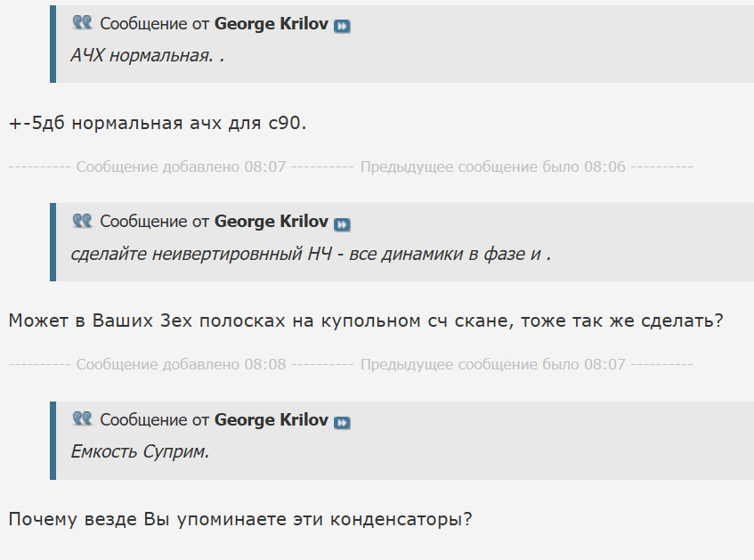Click the reply "Почему везде Вы упоминаете эти конденсаторы?"
Viewport: 754px width, 560px height.
tap(239, 518)
